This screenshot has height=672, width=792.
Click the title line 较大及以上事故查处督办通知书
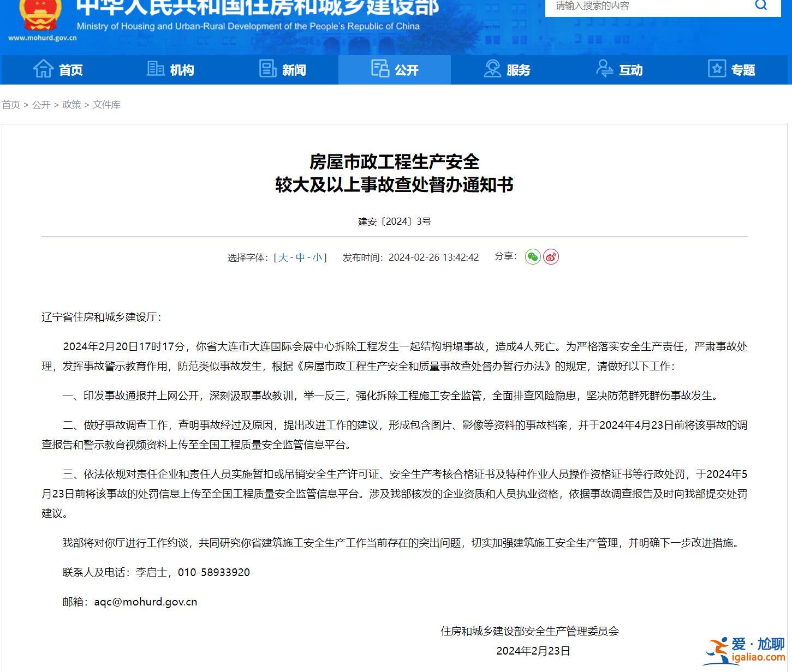click(395, 185)
